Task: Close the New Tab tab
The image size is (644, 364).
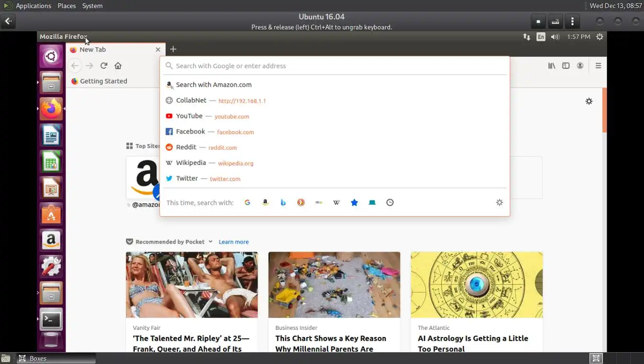Action: tap(158, 49)
